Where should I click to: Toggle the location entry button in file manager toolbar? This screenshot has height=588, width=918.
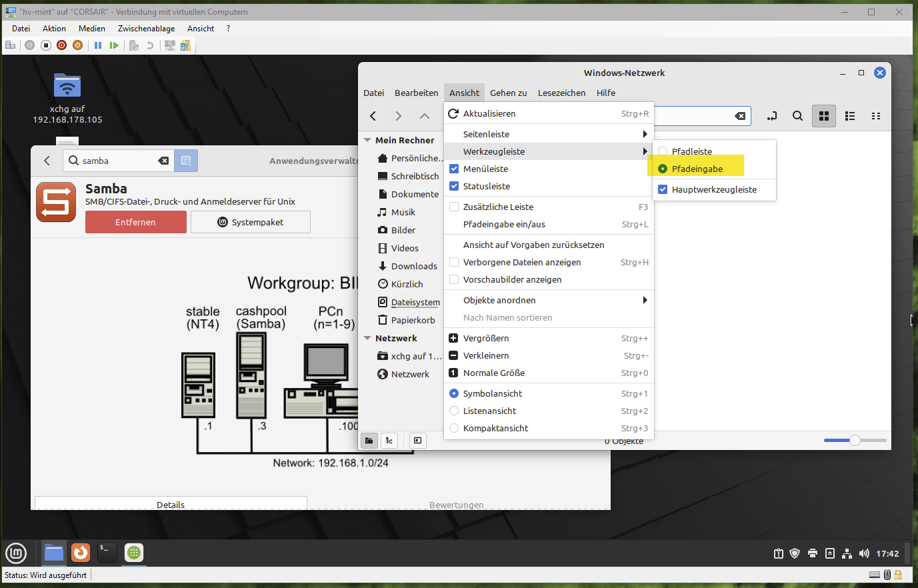pos(772,116)
